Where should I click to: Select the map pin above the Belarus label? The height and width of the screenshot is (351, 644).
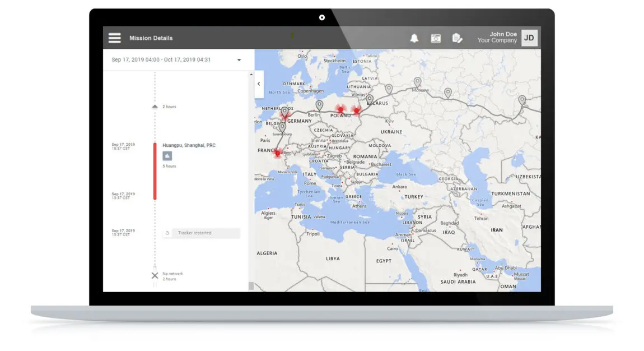[370, 99]
